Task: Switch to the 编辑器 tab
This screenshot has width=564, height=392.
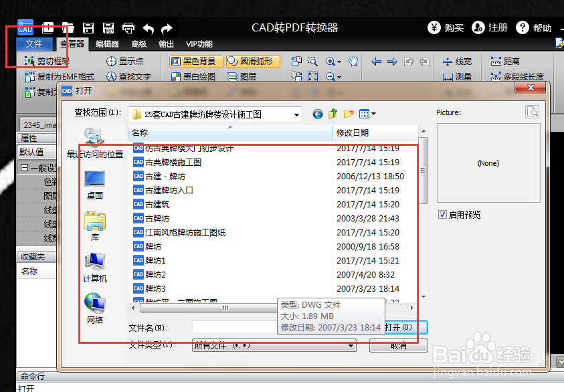Action: coord(107,44)
